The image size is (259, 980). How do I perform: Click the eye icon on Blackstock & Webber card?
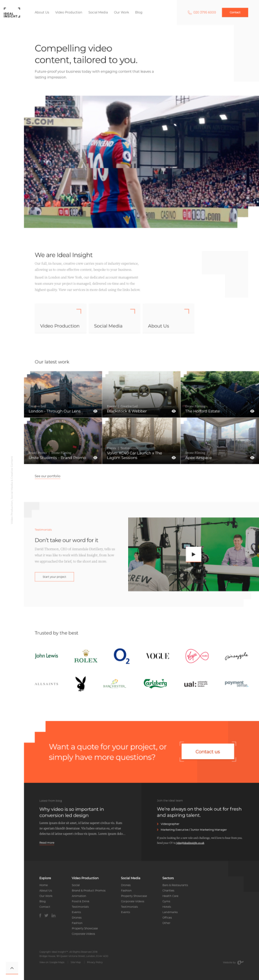pos(174,411)
